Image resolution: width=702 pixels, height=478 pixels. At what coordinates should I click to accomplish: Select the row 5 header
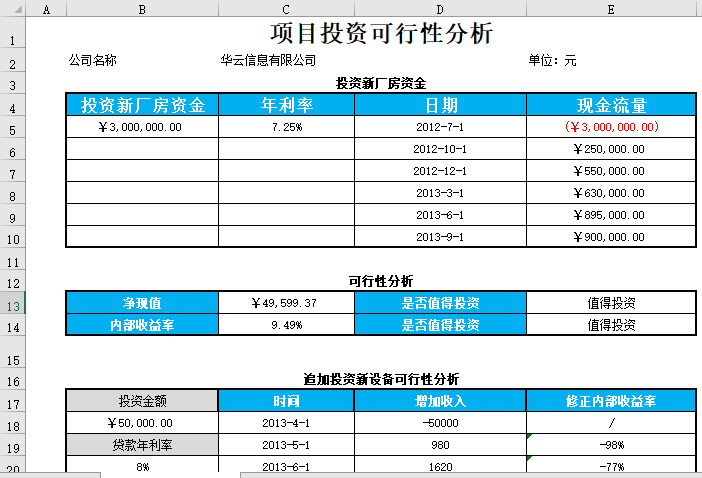pyautogui.click(x=12, y=128)
